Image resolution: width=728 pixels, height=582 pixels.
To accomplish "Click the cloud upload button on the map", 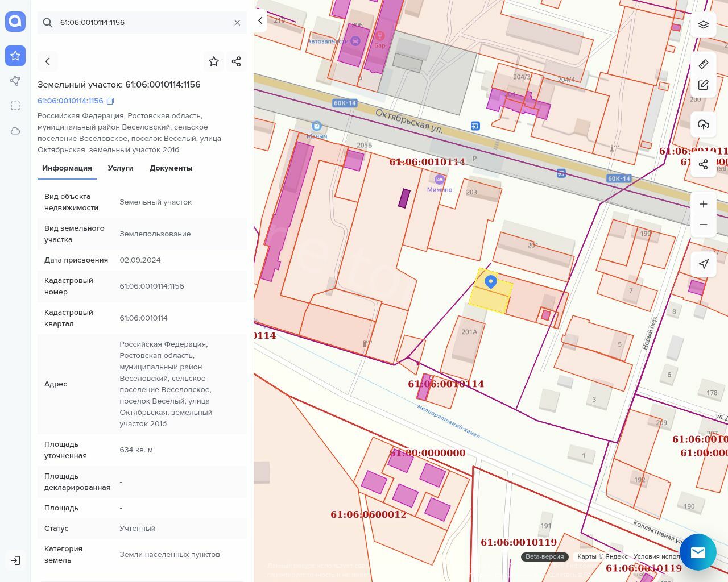I will pyautogui.click(x=704, y=124).
